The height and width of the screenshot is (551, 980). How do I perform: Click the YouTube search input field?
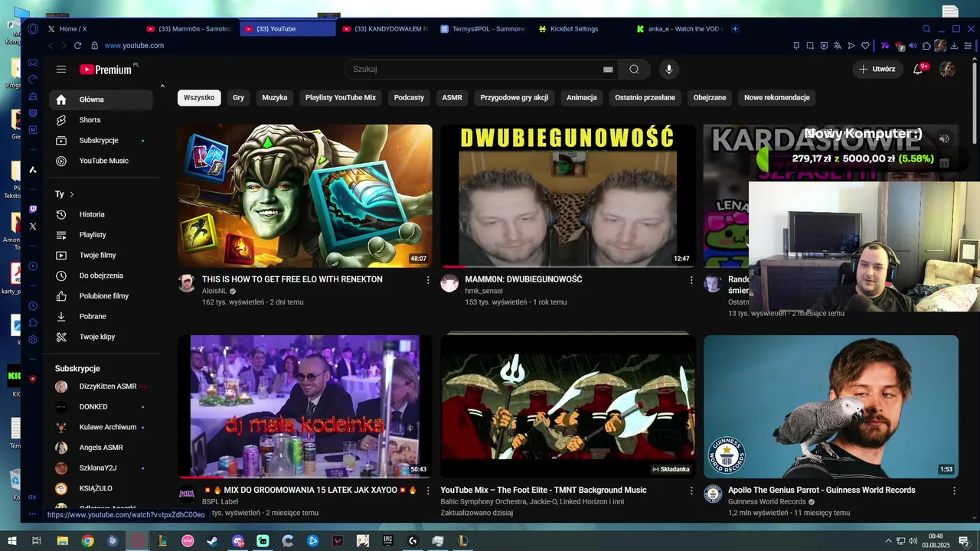click(x=475, y=69)
